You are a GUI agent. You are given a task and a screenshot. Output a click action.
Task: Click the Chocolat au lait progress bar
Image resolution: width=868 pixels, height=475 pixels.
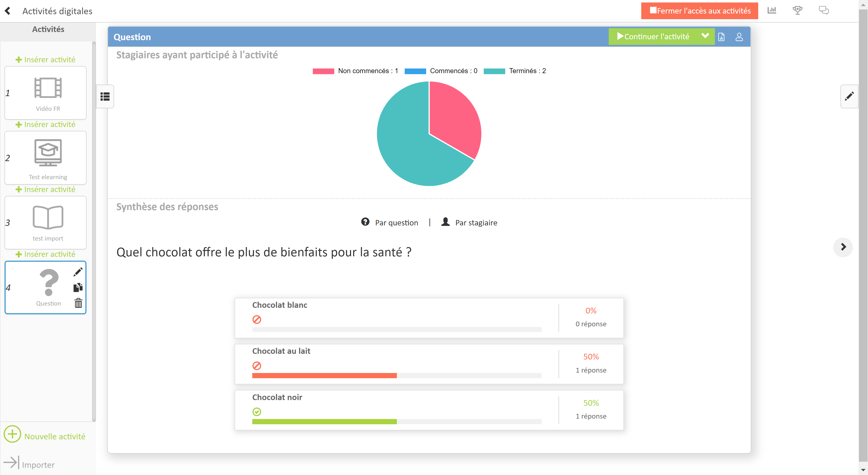pos(397,376)
